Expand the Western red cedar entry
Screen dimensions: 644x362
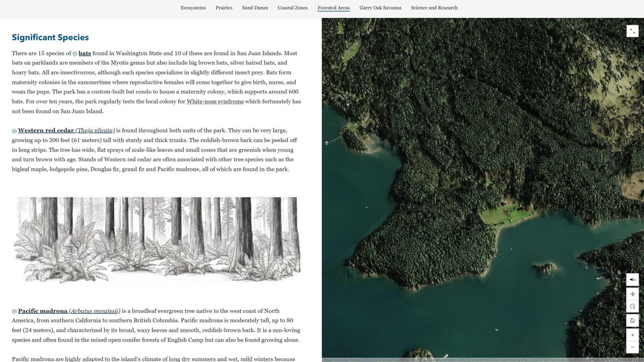click(x=14, y=130)
